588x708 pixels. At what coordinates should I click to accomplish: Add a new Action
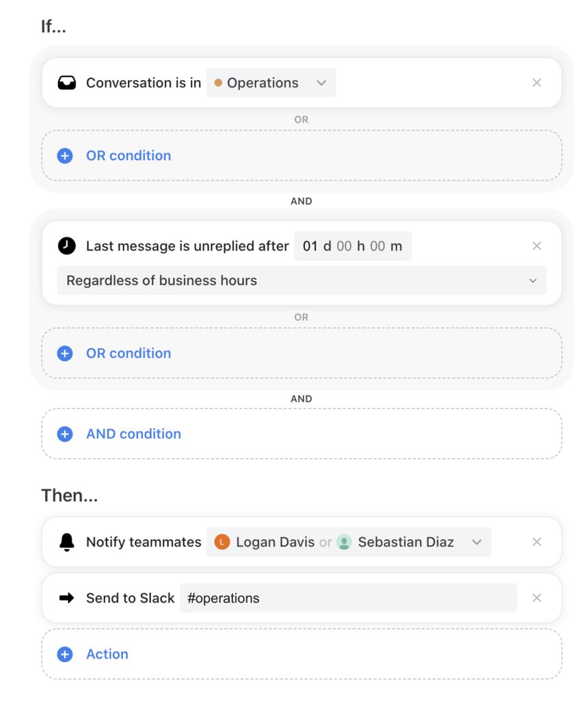coord(302,654)
